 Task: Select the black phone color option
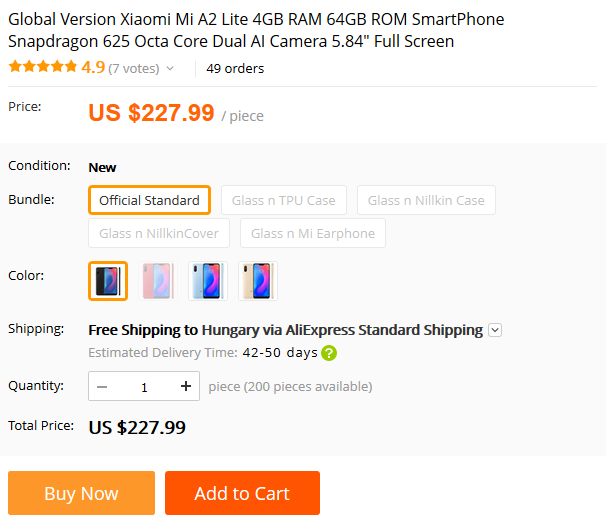[107, 281]
